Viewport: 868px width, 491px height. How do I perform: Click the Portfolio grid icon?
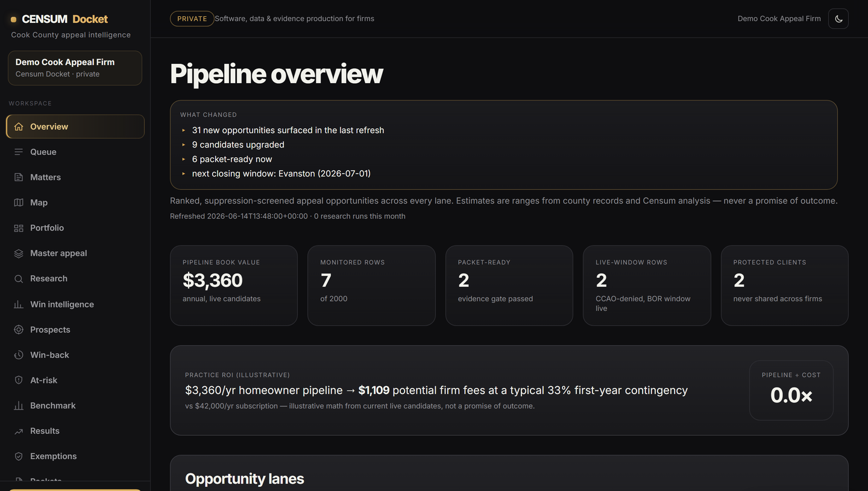(x=19, y=228)
